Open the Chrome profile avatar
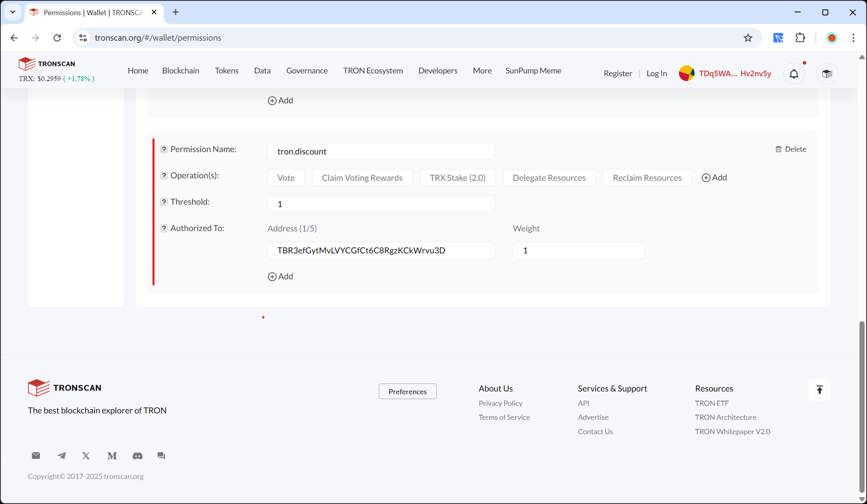 point(832,38)
